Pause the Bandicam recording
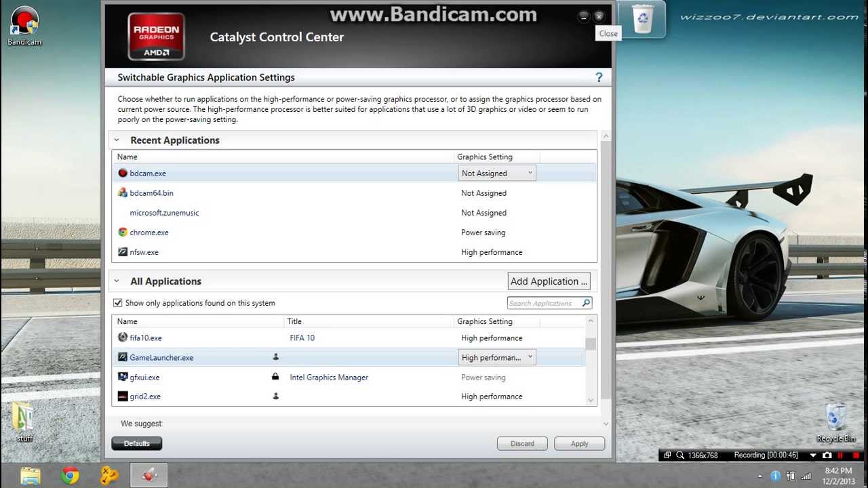 [840, 455]
